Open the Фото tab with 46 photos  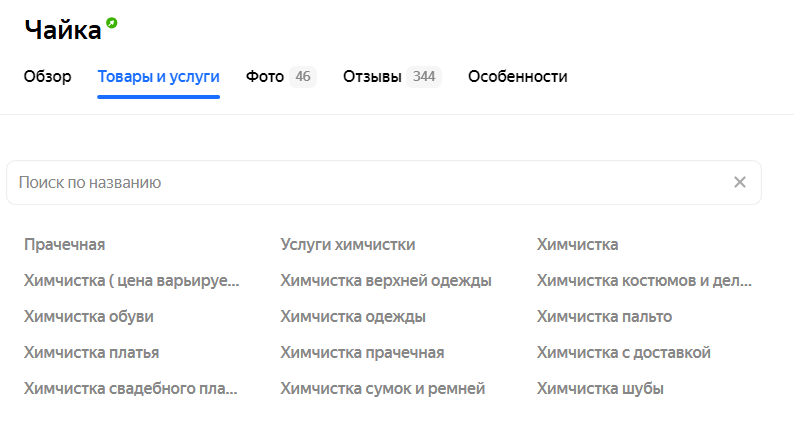point(281,76)
